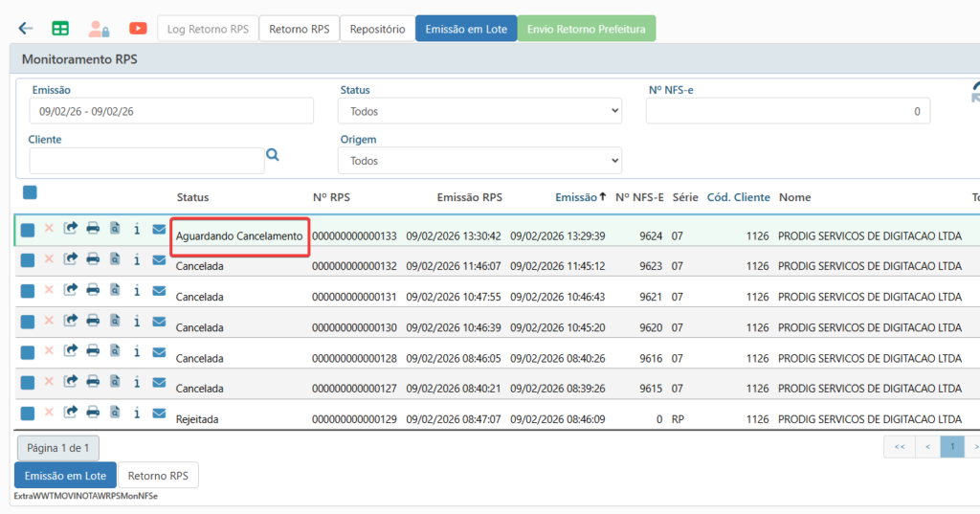This screenshot has width=980, height=514.
Task: Print the RPS 000000000000133 row
Action: click(x=93, y=229)
